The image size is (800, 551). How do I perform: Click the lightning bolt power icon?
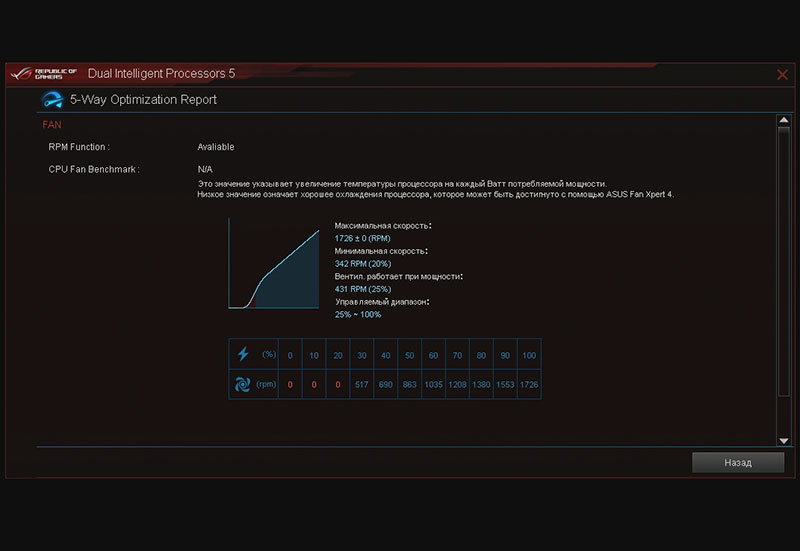pyautogui.click(x=243, y=354)
